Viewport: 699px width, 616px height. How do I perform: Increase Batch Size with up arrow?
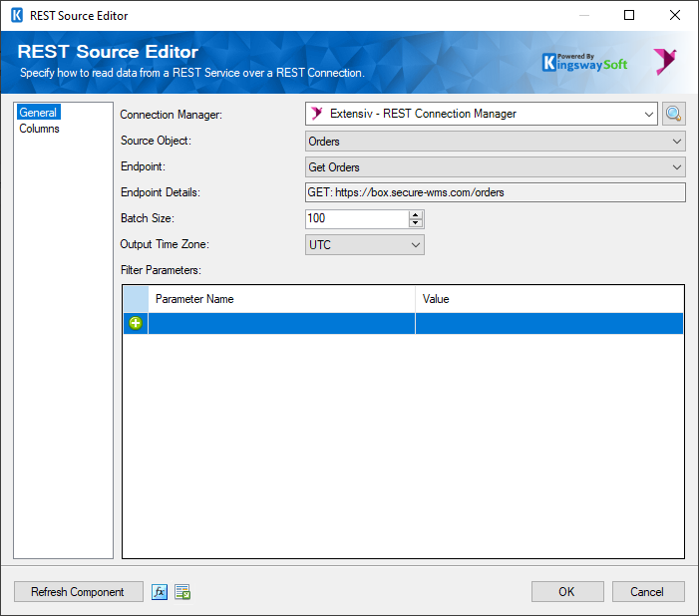(416, 214)
